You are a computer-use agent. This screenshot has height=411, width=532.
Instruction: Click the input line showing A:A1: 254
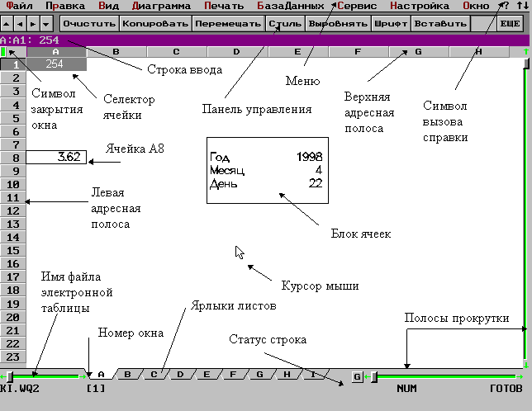[264, 40]
